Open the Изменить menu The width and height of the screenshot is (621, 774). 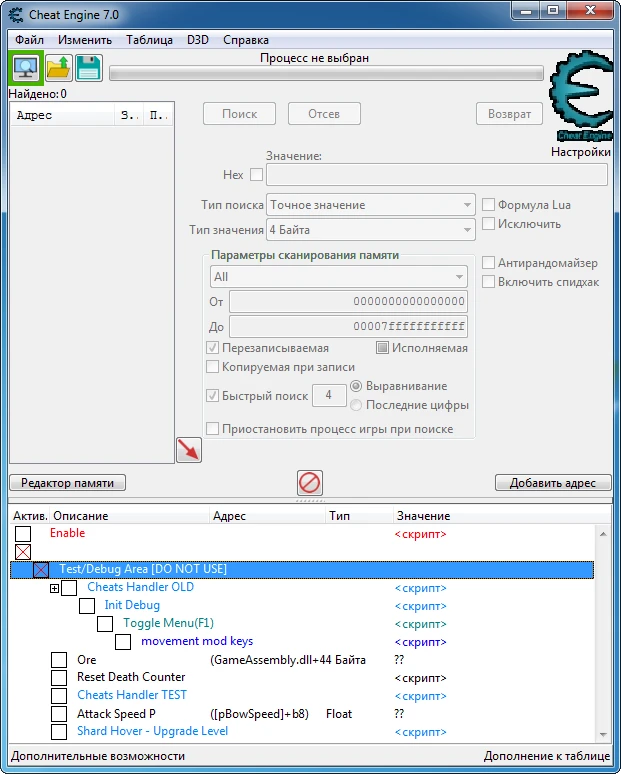(85, 40)
